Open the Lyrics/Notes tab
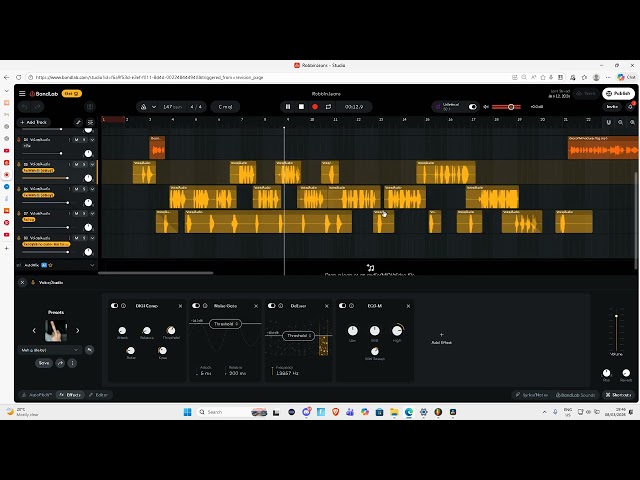 point(532,395)
